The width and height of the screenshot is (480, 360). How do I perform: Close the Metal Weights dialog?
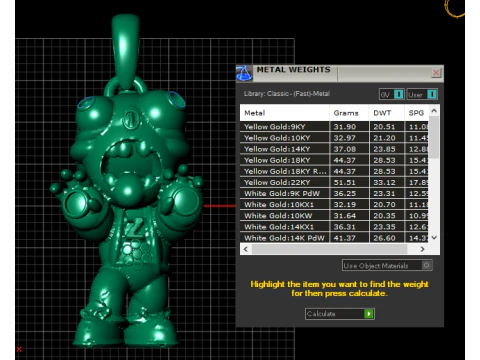pos(436,73)
